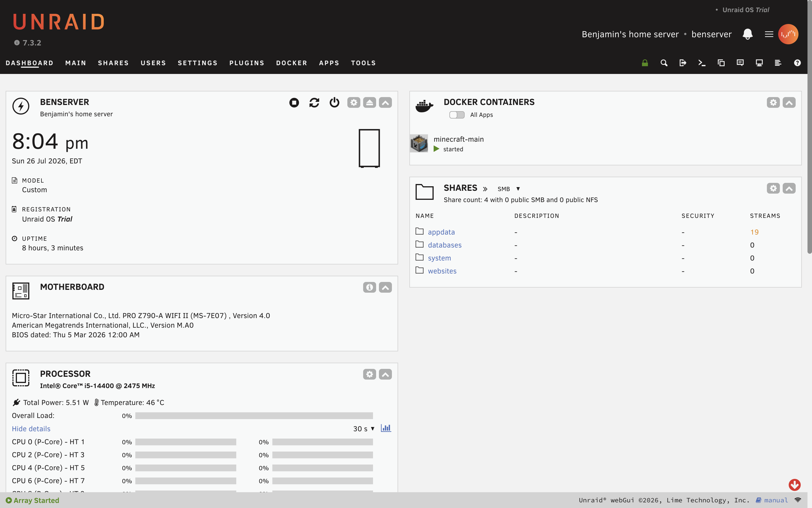Go to the Main tab
Viewport: 812px width, 508px height.
click(76, 63)
